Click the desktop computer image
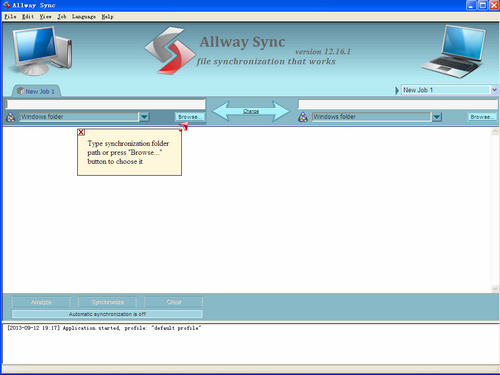The image size is (500, 375). pyautogui.click(x=41, y=51)
